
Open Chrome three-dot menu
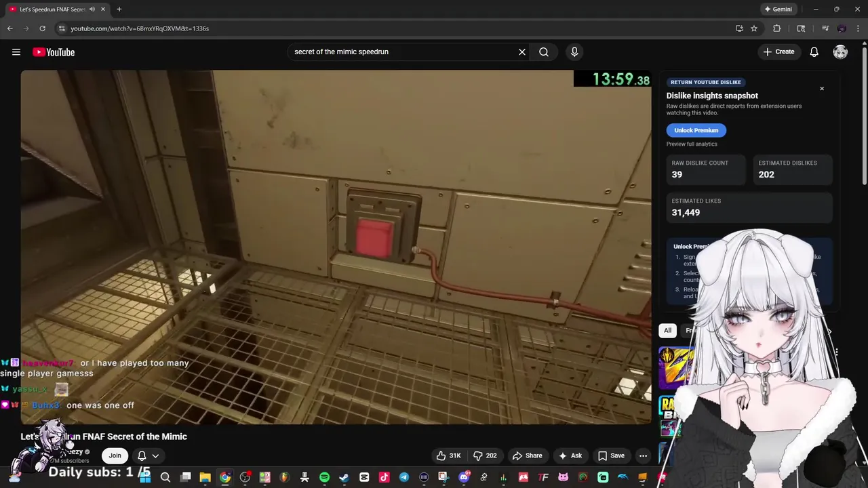point(858,28)
